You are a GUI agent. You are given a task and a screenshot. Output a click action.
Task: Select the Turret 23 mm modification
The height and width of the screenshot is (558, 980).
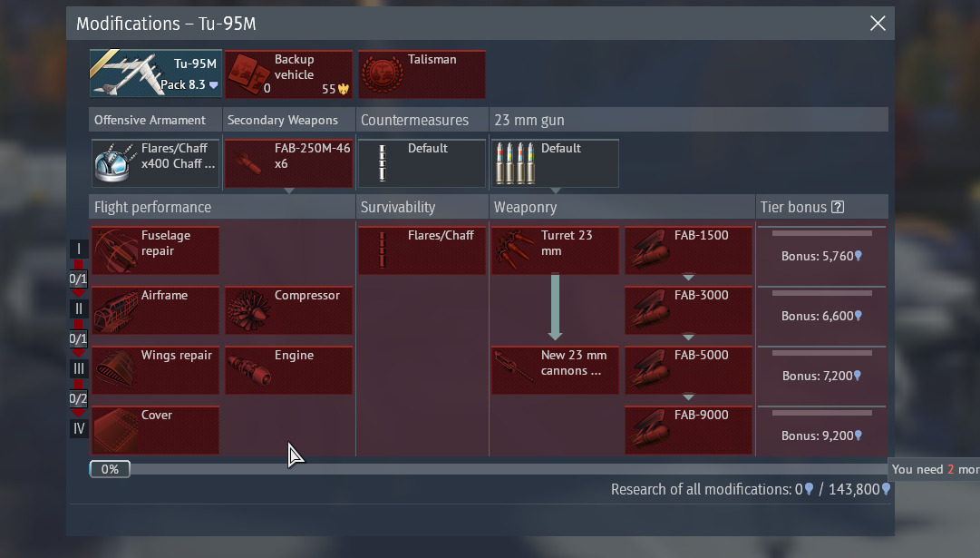click(x=555, y=250)
